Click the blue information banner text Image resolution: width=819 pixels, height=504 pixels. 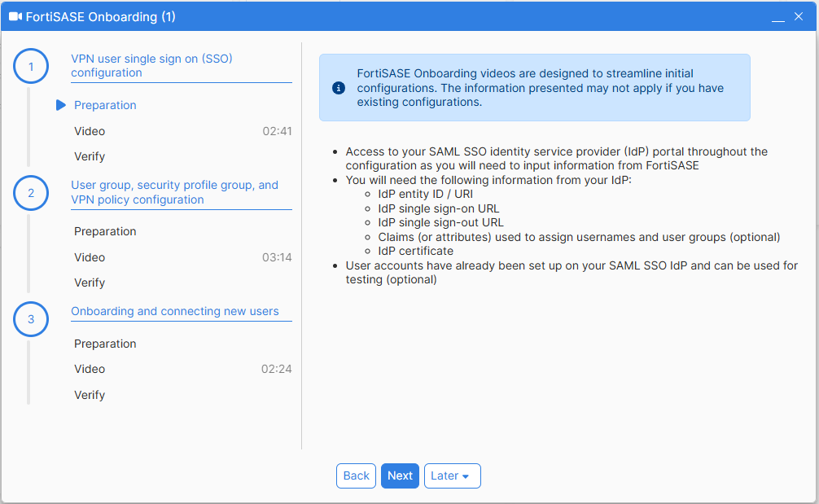(x=540, y=88)
